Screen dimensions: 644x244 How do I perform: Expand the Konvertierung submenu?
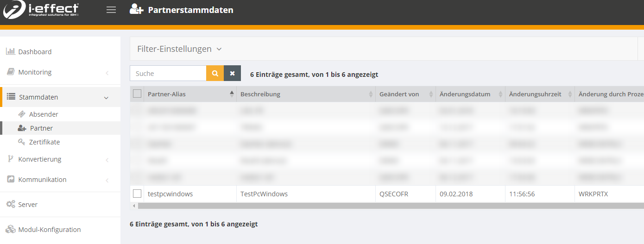point(39,159)
